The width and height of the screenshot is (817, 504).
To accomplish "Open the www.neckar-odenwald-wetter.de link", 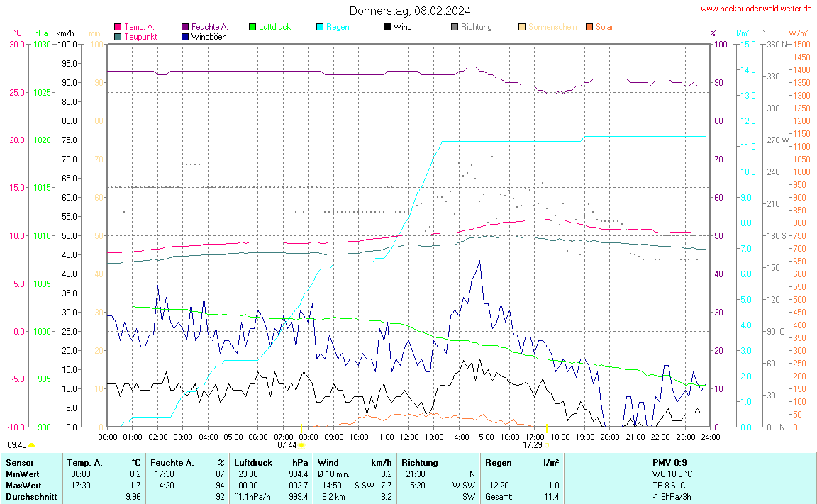I will pos(756,9).
